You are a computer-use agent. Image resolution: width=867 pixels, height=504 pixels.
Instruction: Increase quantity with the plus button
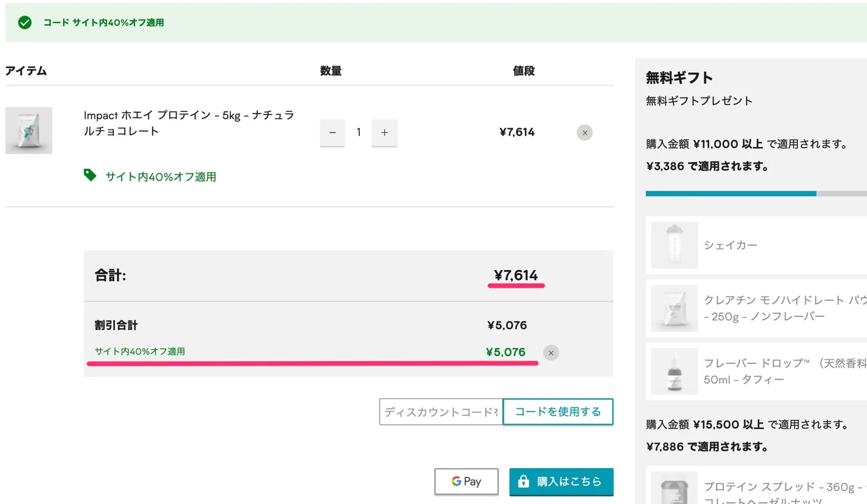pyautogui.click(x=385, y=133)
